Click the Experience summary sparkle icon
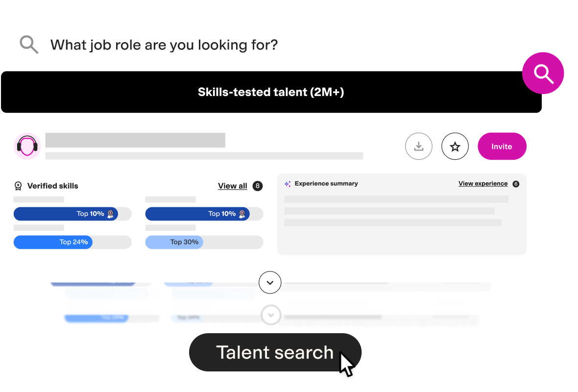 [x=288, y=184]
